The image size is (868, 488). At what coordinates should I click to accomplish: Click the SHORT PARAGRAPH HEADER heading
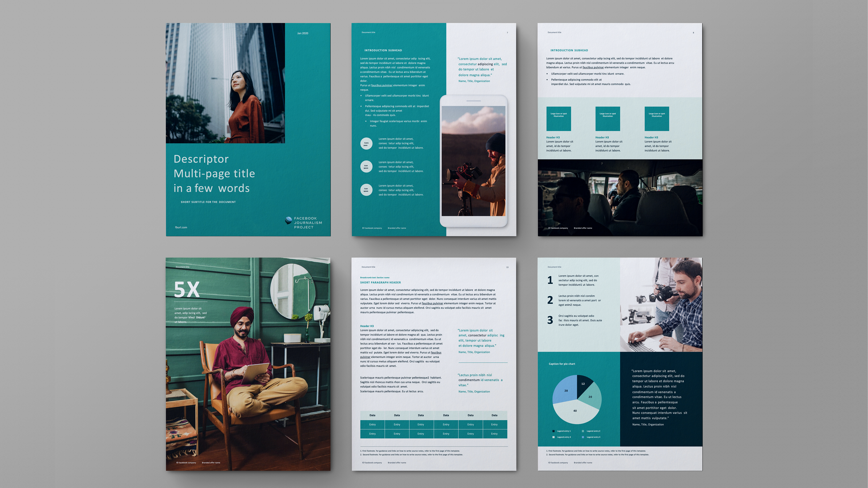pos(380,283)
